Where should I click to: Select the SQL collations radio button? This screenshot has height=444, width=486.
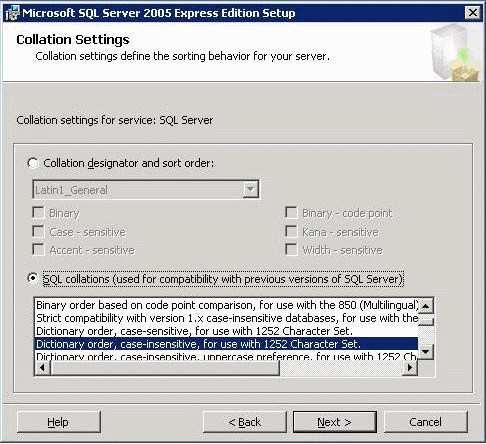coord(33,278)
